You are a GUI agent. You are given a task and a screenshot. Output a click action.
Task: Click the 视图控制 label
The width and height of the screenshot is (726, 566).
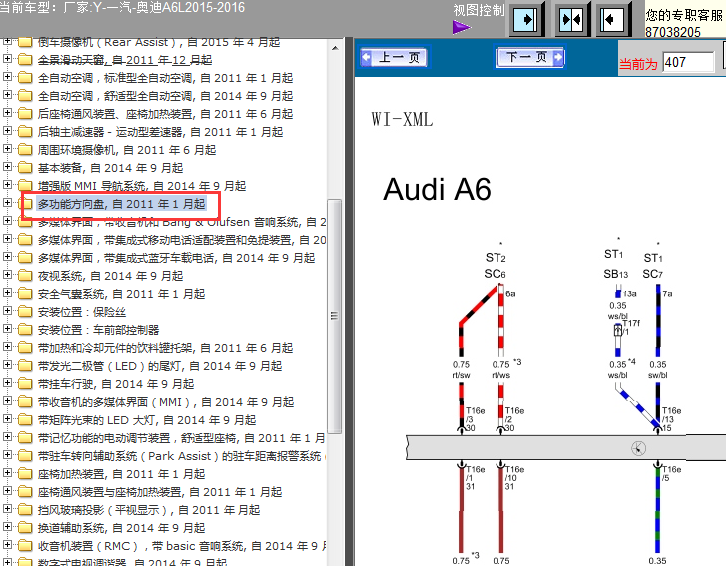pyautogui.click(x=478, y=10)
